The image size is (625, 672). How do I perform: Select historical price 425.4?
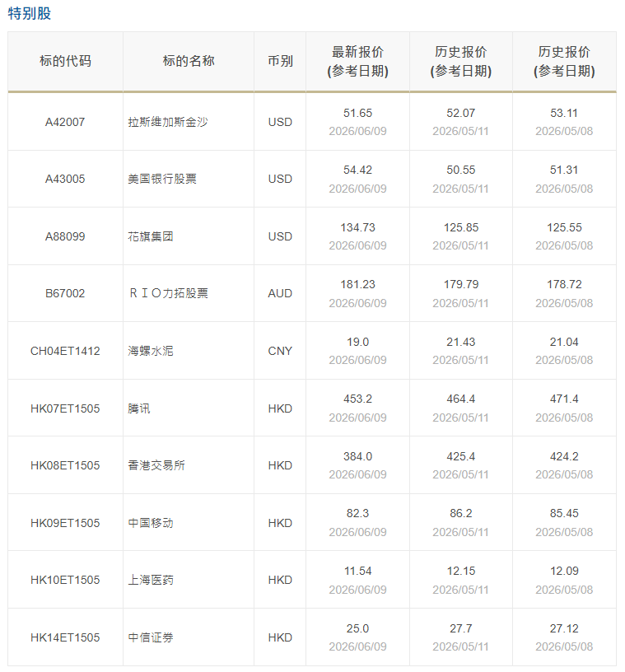[461, 456]
